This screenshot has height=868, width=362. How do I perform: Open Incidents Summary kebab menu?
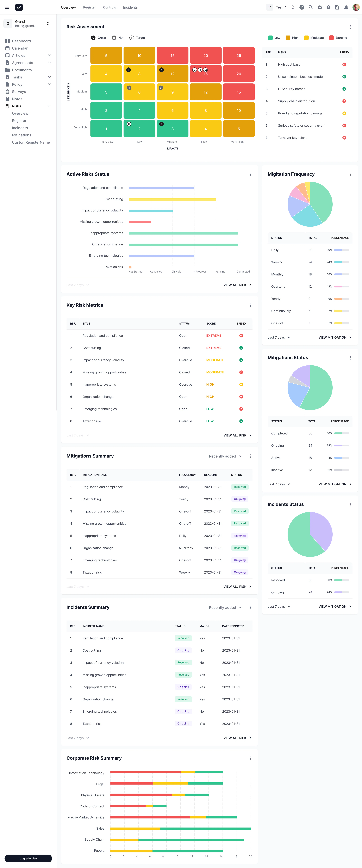250,608
